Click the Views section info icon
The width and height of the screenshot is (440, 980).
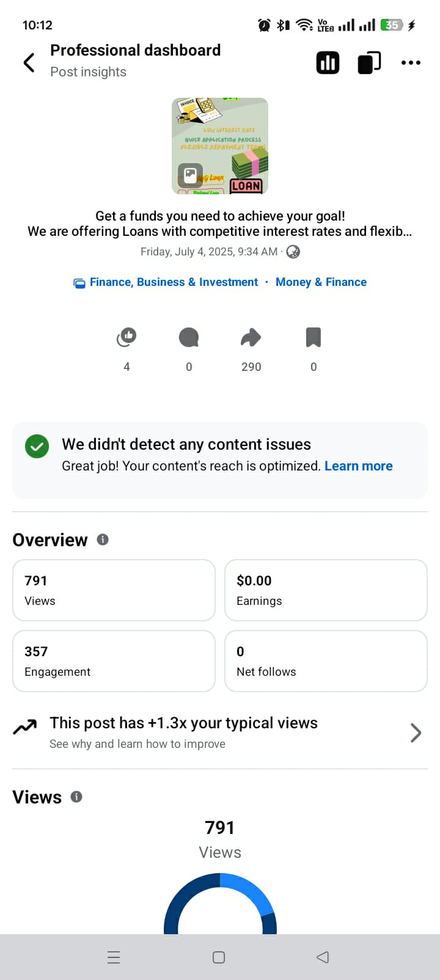coord(76,797)
